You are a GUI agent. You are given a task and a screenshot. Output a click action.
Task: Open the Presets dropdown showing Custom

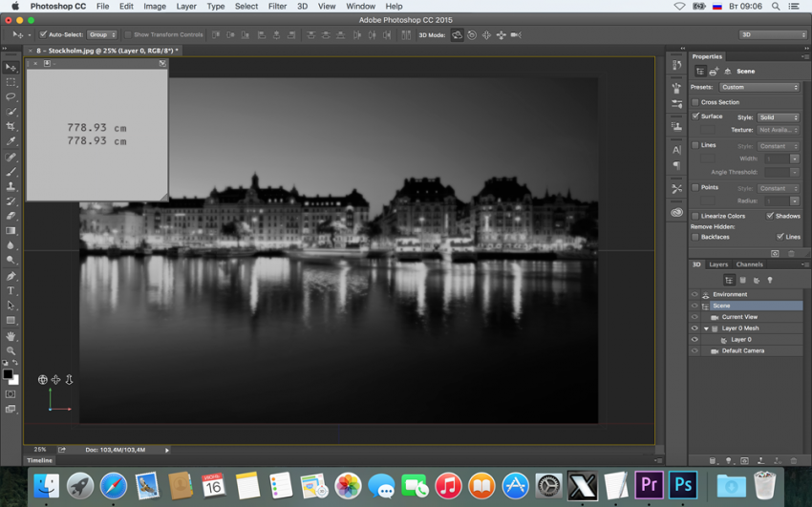coord(759,87)
